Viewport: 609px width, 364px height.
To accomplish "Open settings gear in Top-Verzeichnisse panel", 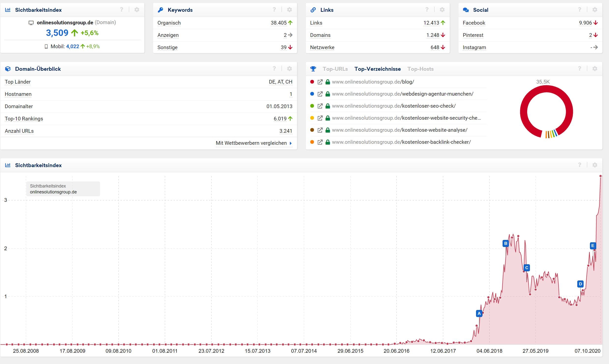I will (x=595, y=69).
